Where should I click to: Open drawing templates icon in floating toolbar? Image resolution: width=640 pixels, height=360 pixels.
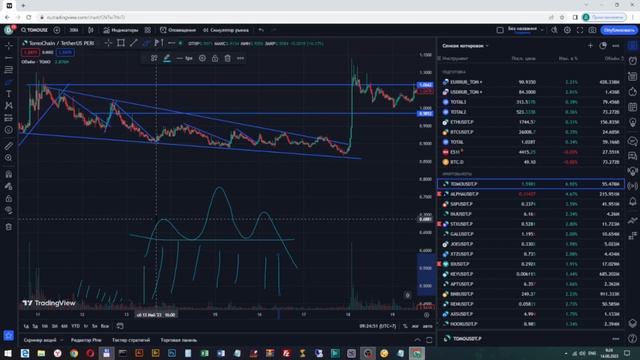coord(154,58)
